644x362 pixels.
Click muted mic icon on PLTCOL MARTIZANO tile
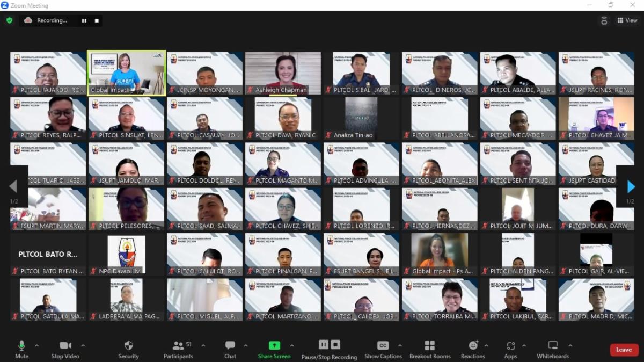pos(250,316)
